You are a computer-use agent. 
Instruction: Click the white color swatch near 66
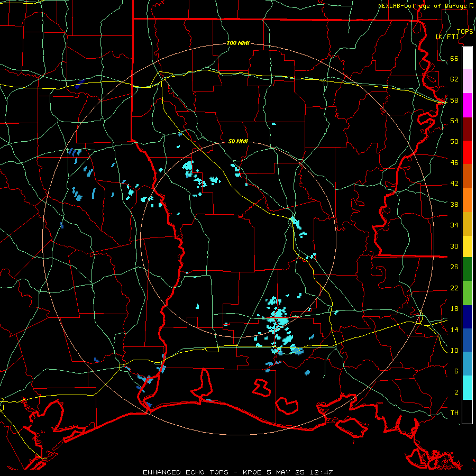click(467, 58)
